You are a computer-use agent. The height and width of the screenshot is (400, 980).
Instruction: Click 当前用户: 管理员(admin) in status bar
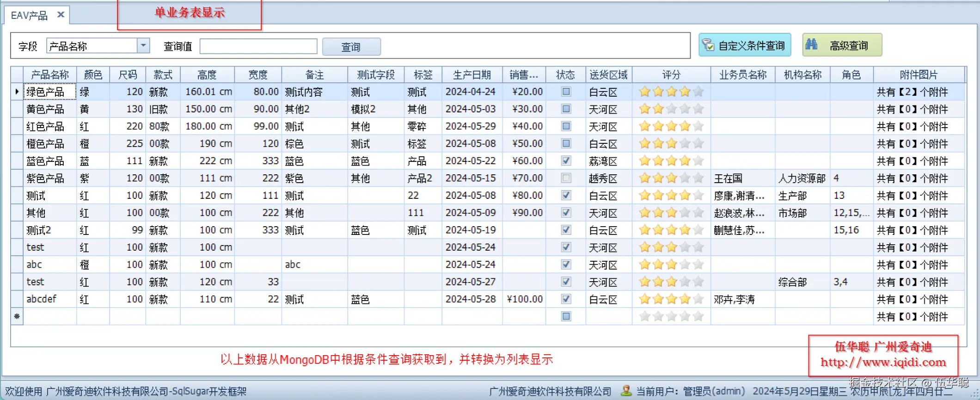(x=691, y=391)
